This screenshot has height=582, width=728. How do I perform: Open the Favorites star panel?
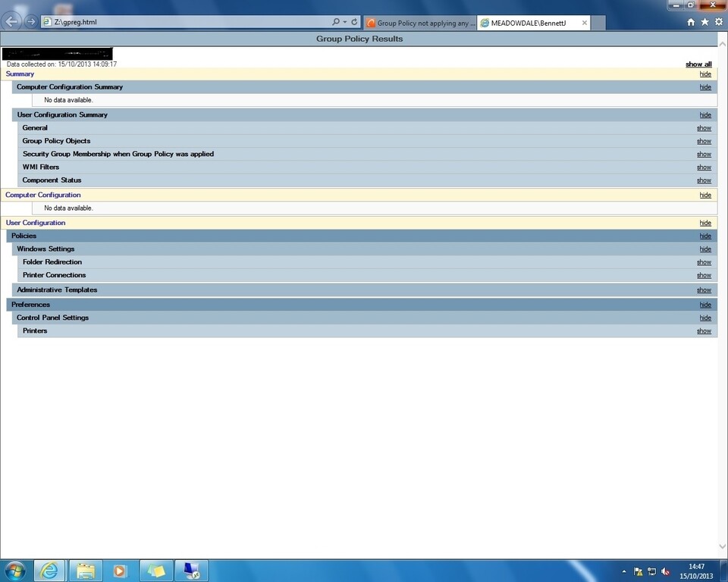click(704, 21)
